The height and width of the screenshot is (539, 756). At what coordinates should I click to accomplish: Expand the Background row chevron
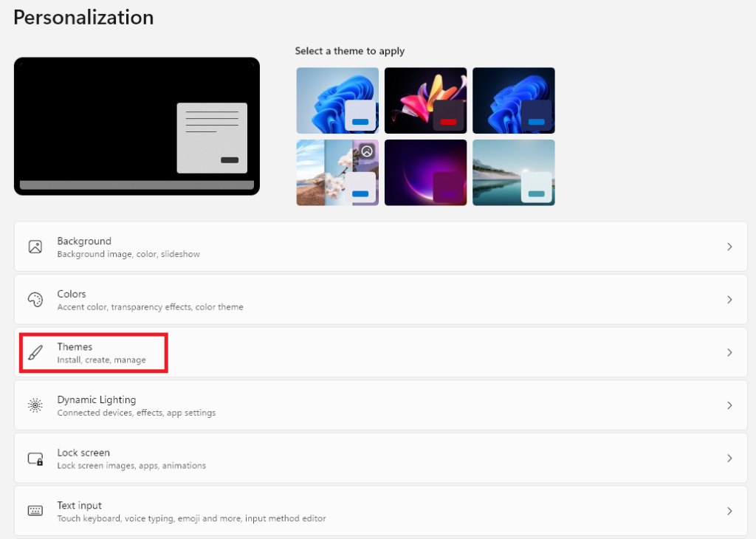pyautogui.click(x=729, y=247)
